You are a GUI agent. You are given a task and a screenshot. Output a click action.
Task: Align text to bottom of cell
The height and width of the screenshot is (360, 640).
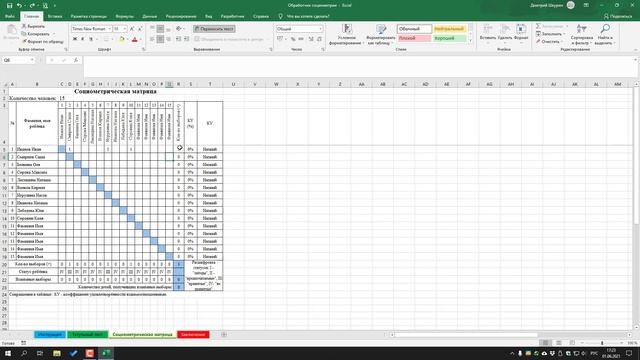(168, 29)
